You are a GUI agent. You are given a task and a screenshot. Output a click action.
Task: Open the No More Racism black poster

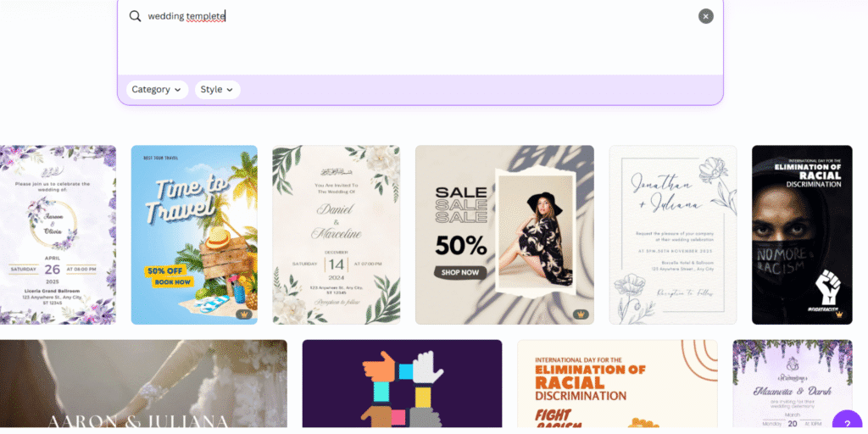point(802,235)
